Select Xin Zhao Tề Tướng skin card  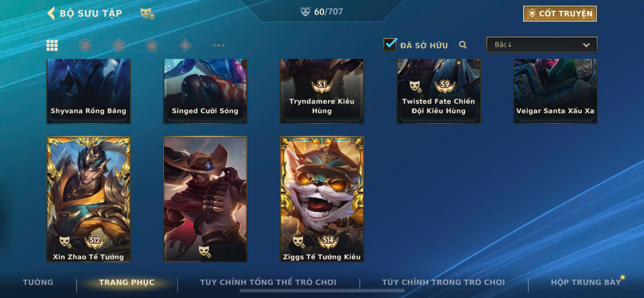88,199
